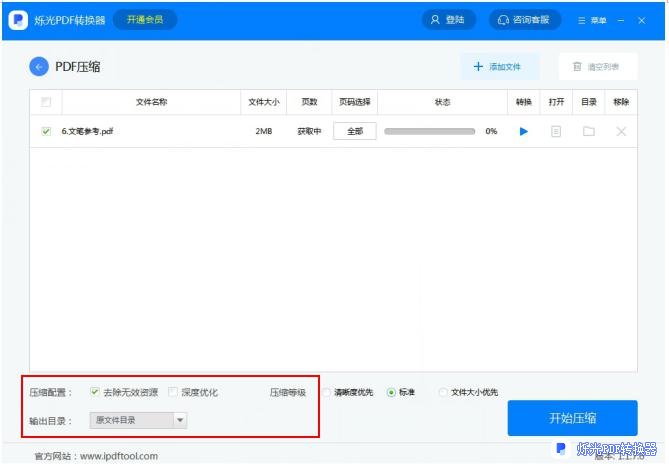This screenshot has width=669, height=468.
Task: Choose 文件大小优先 compression option
Action: (x=443, y=392)
